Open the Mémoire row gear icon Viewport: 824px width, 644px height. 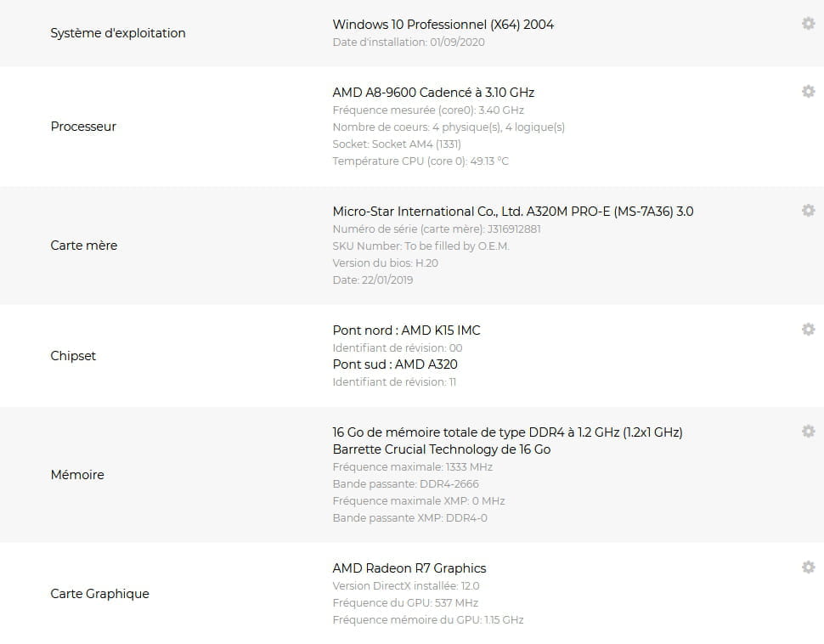click(x=808, y=432)
